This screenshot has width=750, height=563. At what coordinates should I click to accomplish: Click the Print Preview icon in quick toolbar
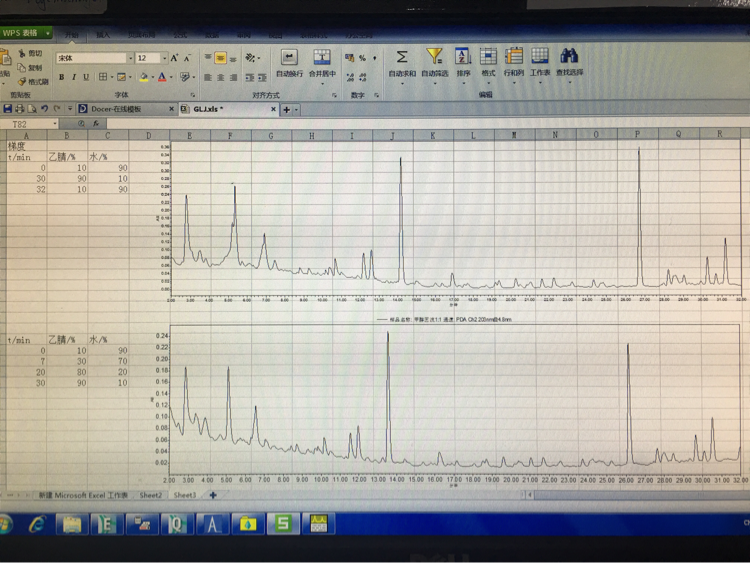pos(32,109)
